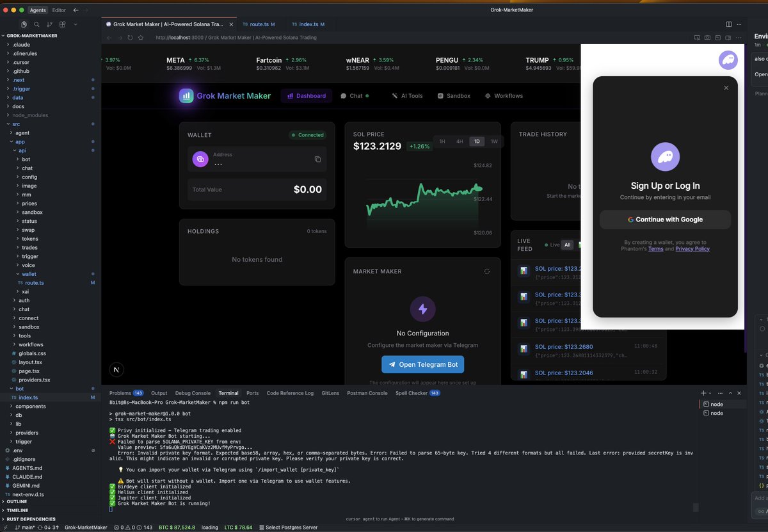Switch to the Problems panel tab
The image size is (768, 532).
pos(126,393)
